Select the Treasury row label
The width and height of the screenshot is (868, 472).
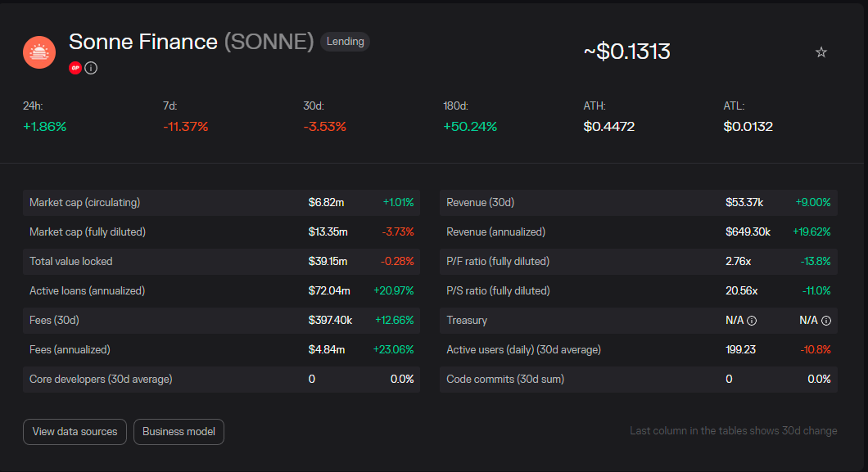point(467,321)
